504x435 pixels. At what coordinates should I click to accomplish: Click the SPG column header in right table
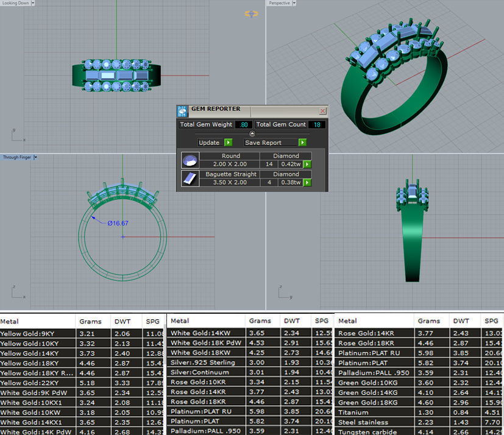tap(491, 320)
